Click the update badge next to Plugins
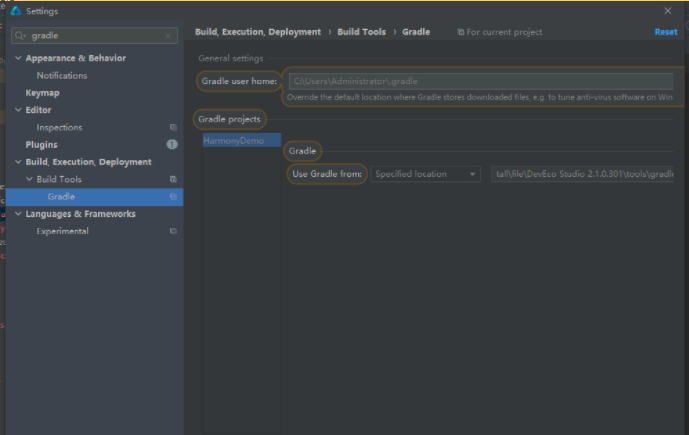This screenshot has height=435, width=689. (172, 144)
